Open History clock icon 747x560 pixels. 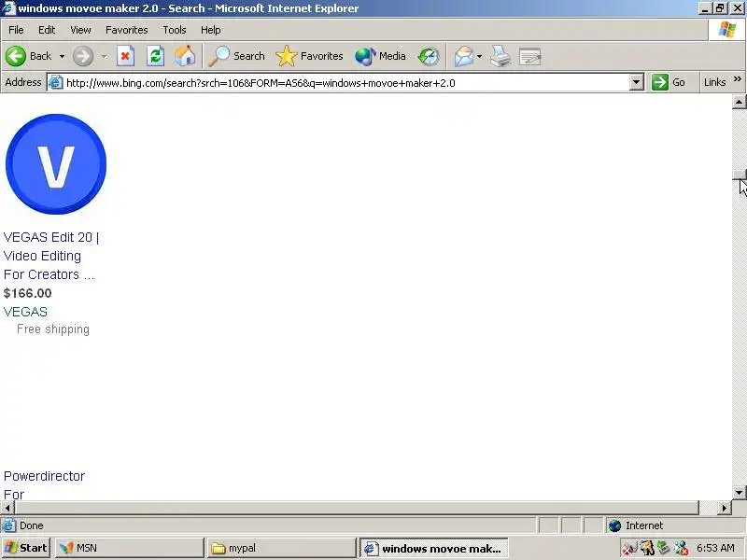click(429, 56)
